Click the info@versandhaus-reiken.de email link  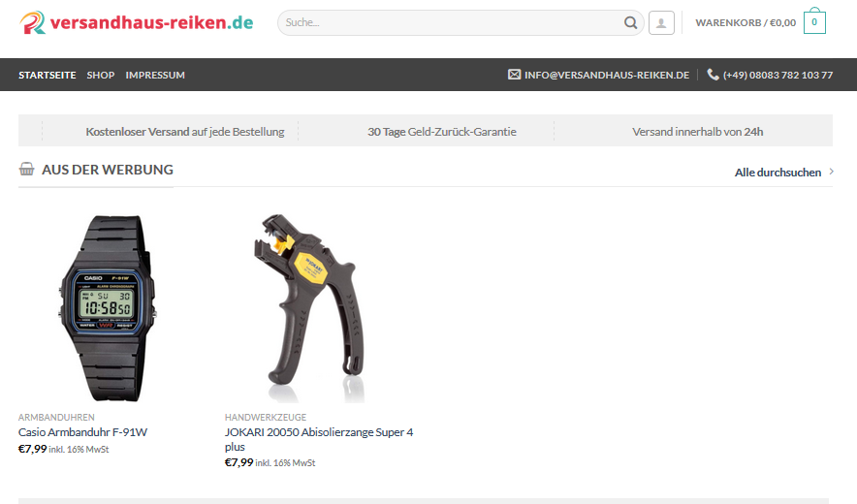coord(607,75)
